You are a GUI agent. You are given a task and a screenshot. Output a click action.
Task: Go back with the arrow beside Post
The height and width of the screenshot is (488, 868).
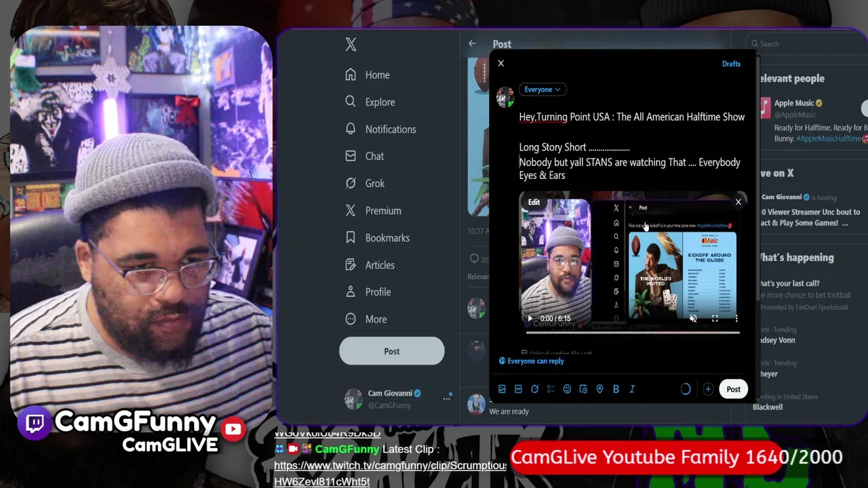(472, 43)
